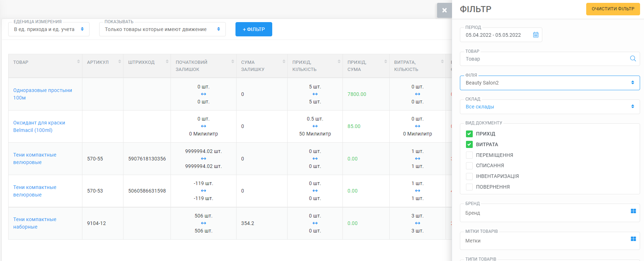Open the Показывать dropdown
Viewport: 644px width, 261px height.
tap(162, 29)
